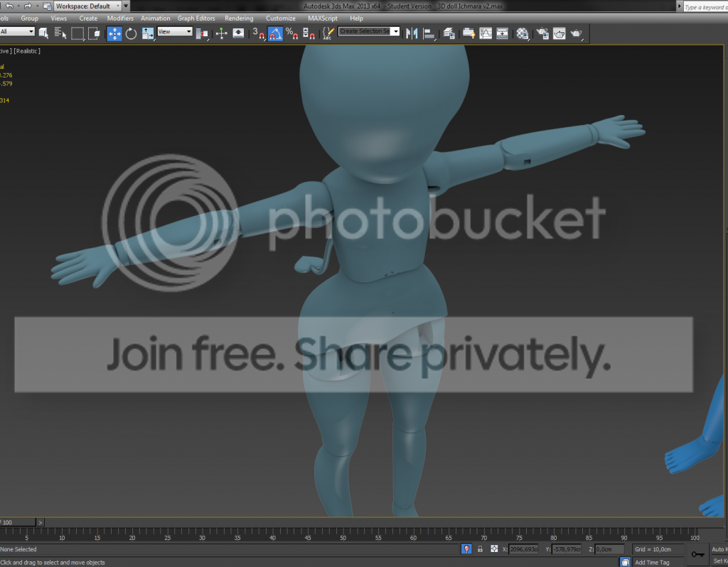Open the Render Setup icon

tap(542, 33)
